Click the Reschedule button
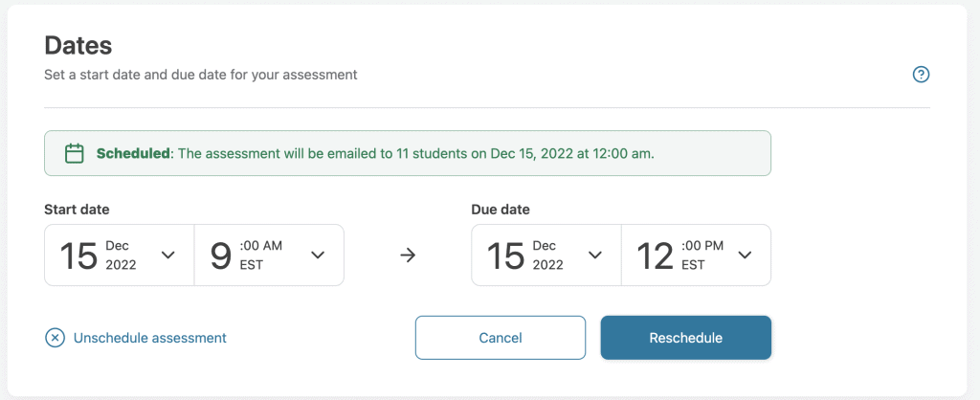Image resolution: width=980 pixels, height=400 pixels. (685, 338)
